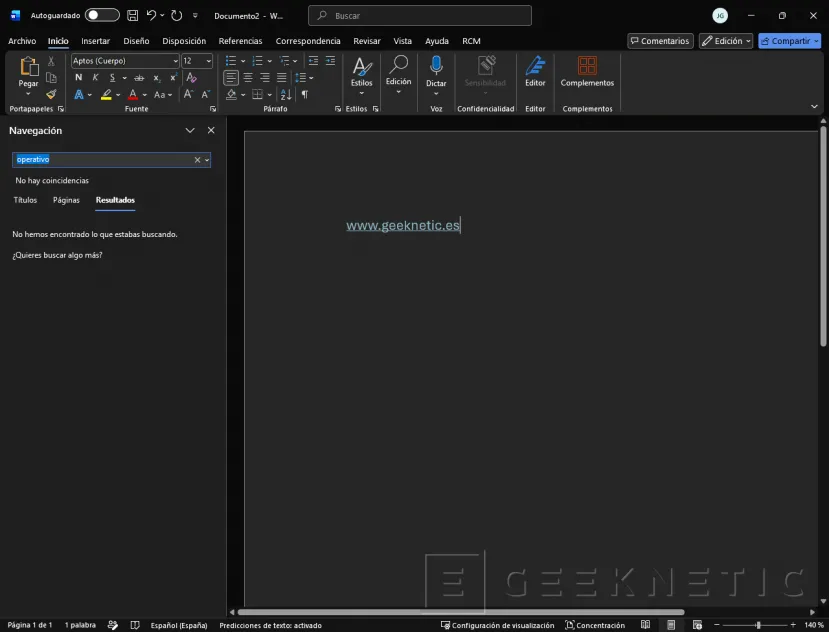Select the Format Painter brush
Viewport: 829px width, 632px height.
pos(51,94)
